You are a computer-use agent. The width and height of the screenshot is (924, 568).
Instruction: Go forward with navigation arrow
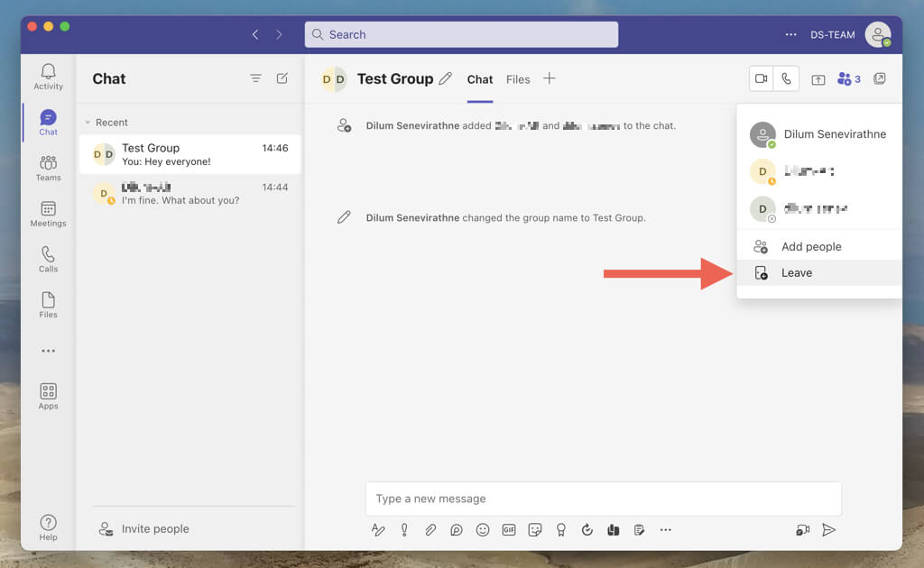click(279, 35)
